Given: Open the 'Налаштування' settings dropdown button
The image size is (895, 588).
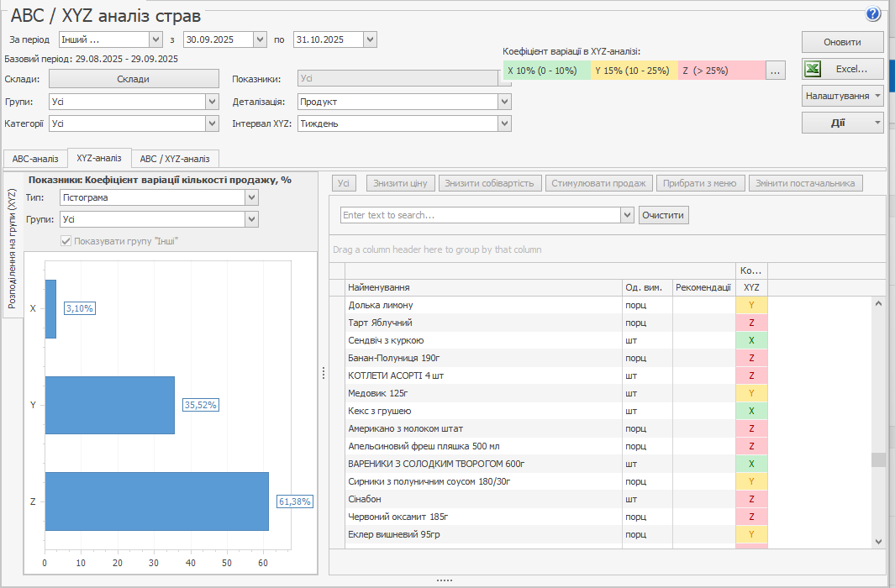Looking at the screenshot, I should coord(842,96).
